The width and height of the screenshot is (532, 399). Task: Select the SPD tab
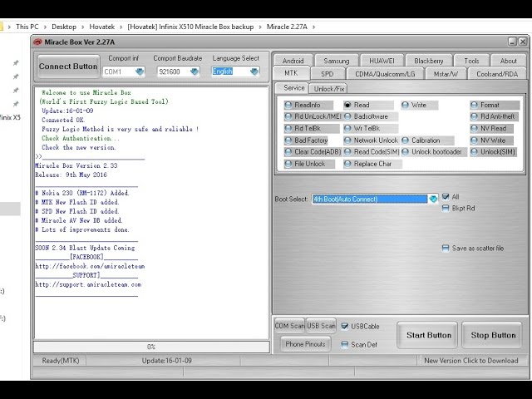(x=327, y=74)
